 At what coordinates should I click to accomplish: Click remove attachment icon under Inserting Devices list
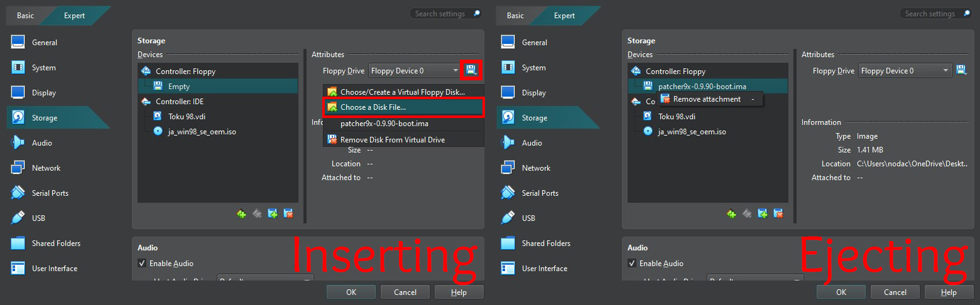[x=288, y=213]
